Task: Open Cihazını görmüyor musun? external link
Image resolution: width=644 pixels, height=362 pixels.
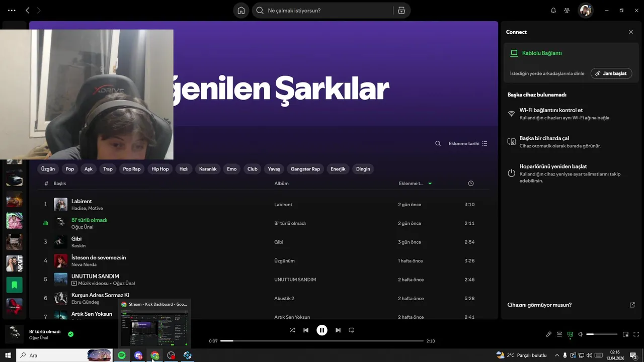Action: pyautogui.click(x=632, y=305)
